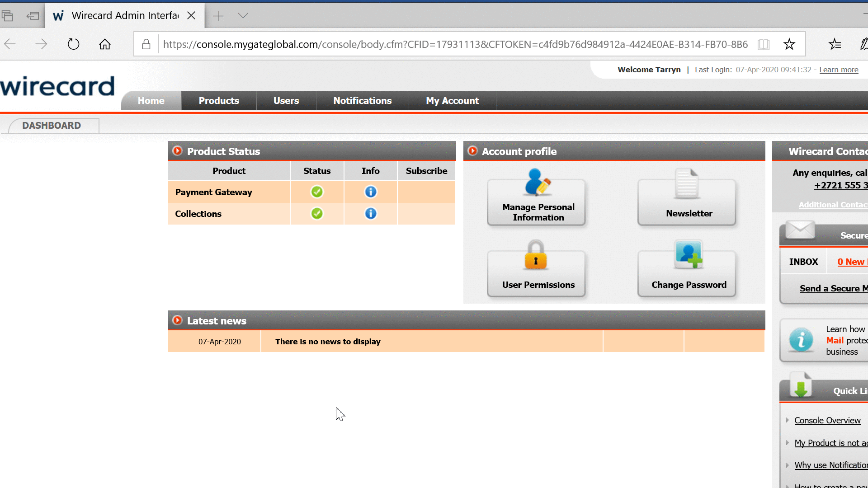Viewport: 868px width, 488px height.
Task: Add page to favorites with star icon
Action: click(789, 44)
